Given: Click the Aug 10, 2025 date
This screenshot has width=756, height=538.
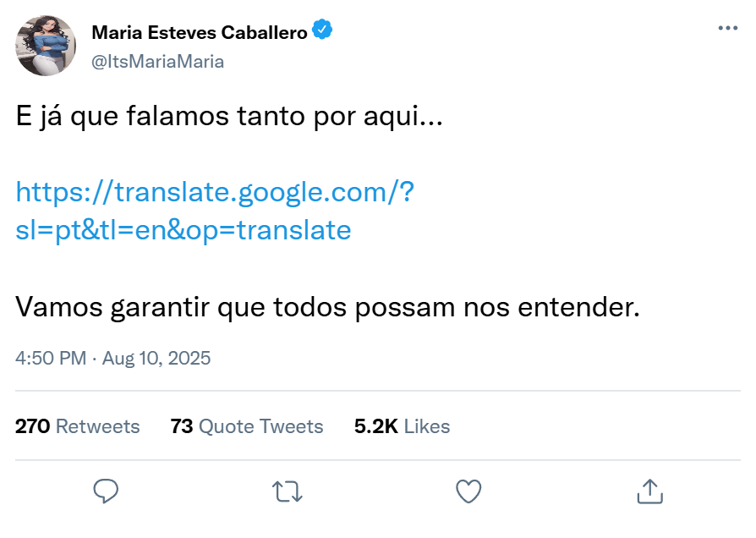Looking at the screenshot, I should [x=156, y=358].
